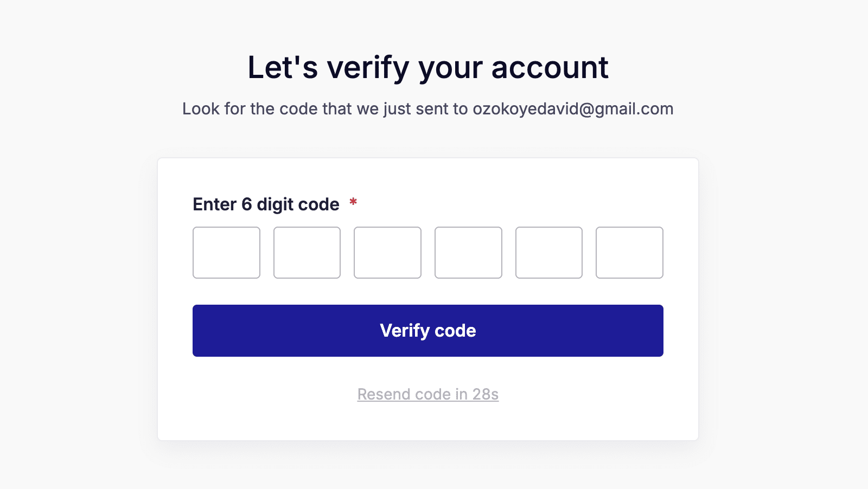
Task: Request a new code via resend countdown
Action: click(x=427, y=394)
